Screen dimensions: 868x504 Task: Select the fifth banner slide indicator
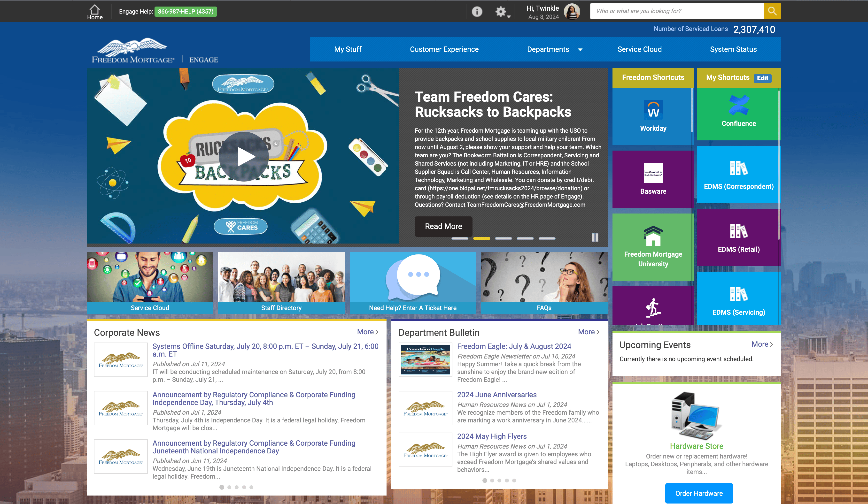click(x=547, y=238)
